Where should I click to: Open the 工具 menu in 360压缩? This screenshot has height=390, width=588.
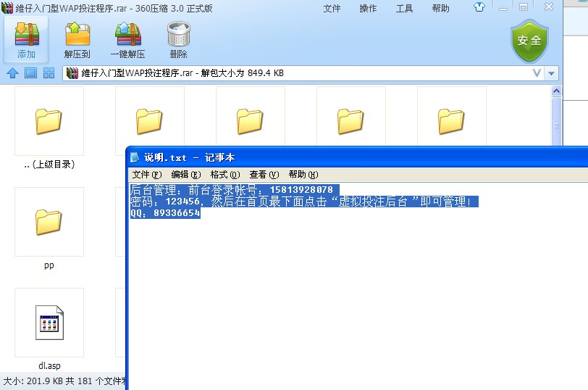pos(404,8)
